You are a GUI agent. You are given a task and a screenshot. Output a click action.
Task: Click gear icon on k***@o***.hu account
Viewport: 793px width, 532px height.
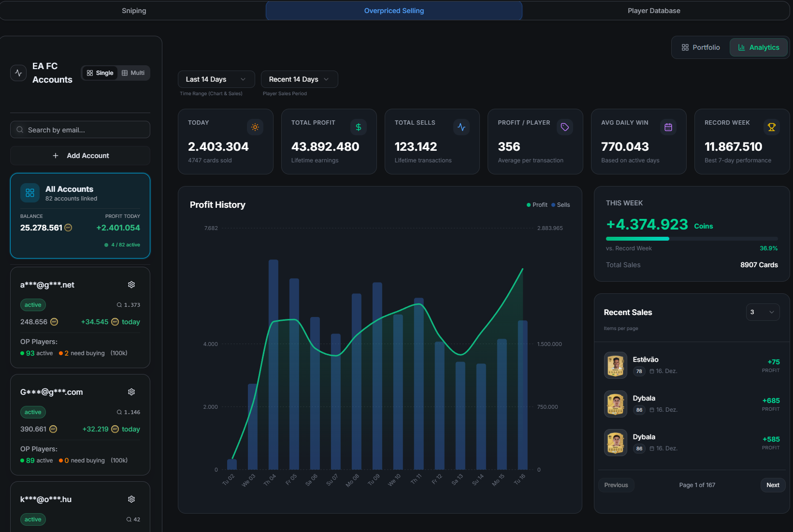pos(131,499)
